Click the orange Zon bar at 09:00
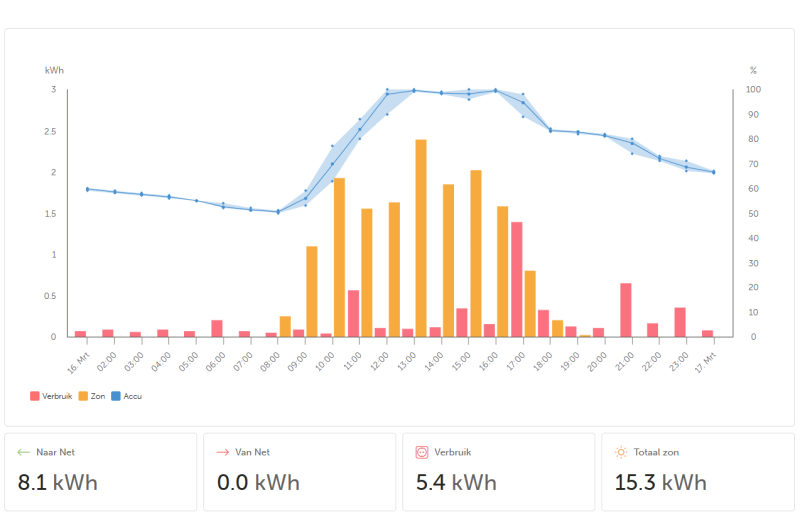Screen dimensions: 800x531 click(x=312, y=292)
